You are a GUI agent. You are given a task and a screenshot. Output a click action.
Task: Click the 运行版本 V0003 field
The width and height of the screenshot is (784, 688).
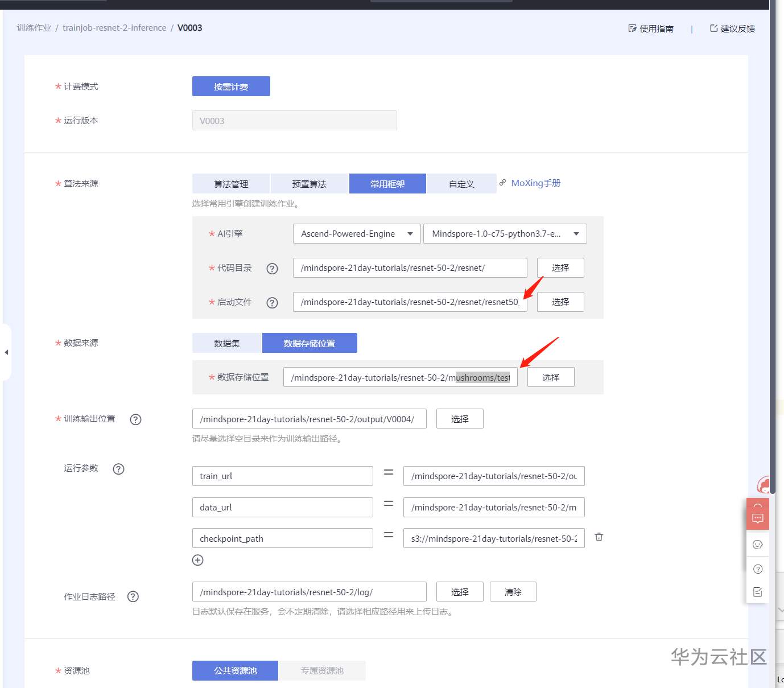coord(294,121)
